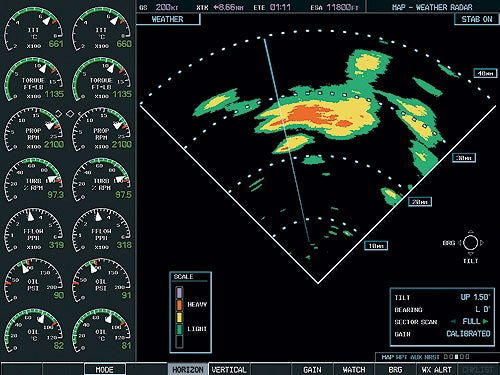Click the right OIL PSI gauge reading 91
The height and width of the screenshot is (375, 500).
point(102,281)
